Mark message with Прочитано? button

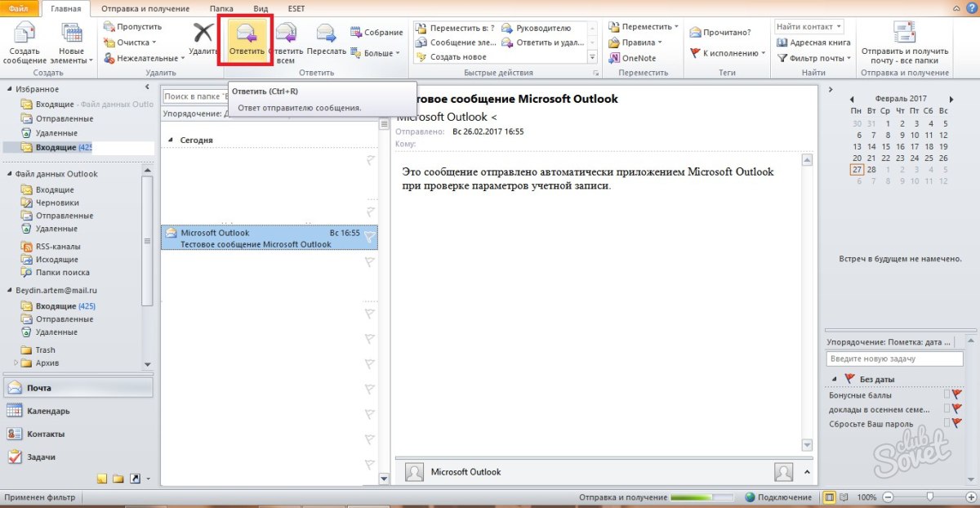(x=720, y=33)
